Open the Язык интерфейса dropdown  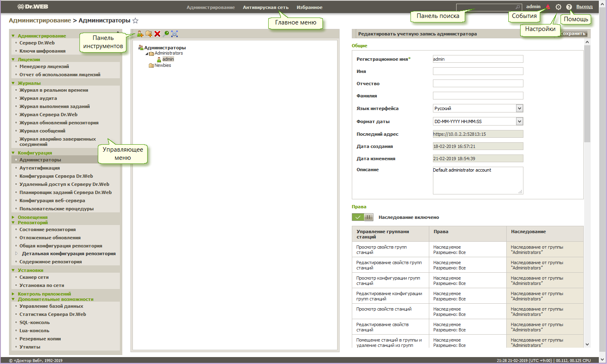point(519,108)
